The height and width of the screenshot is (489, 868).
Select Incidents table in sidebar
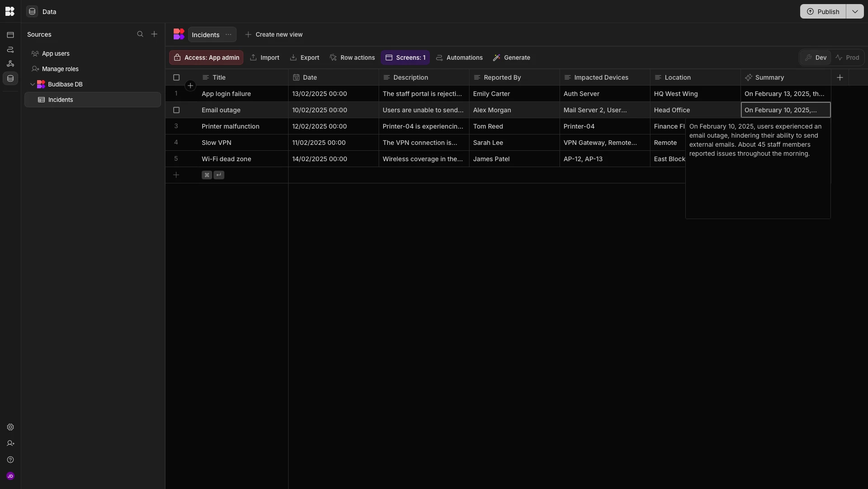(x=93, y=100)
